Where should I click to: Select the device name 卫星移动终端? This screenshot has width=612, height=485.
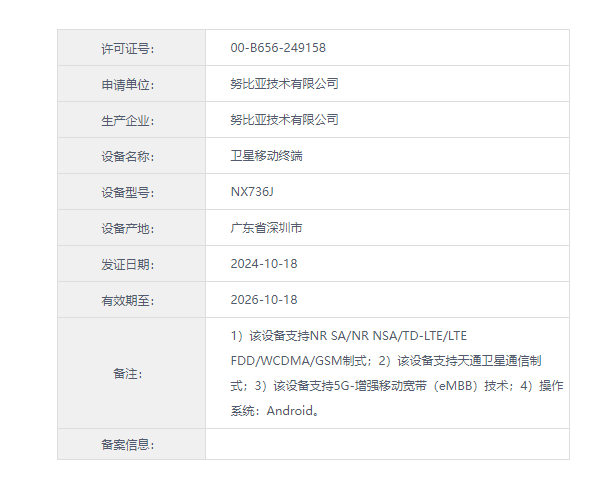tap(266, 156)
